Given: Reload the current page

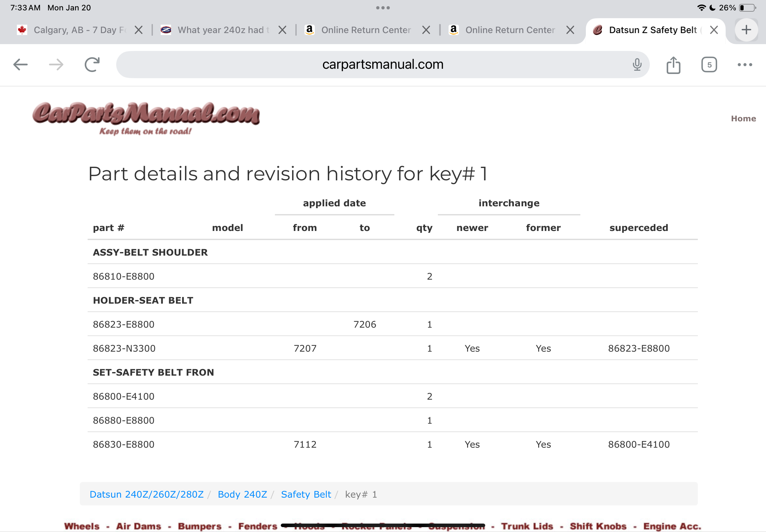Looking at the screenshot, I should [x=92, y=65].
